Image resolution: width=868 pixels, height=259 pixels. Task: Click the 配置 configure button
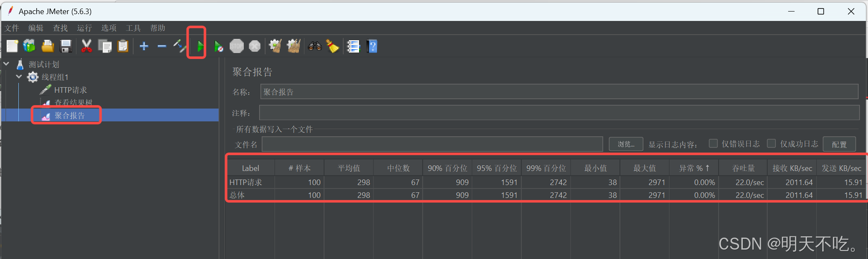click(839, 144)
